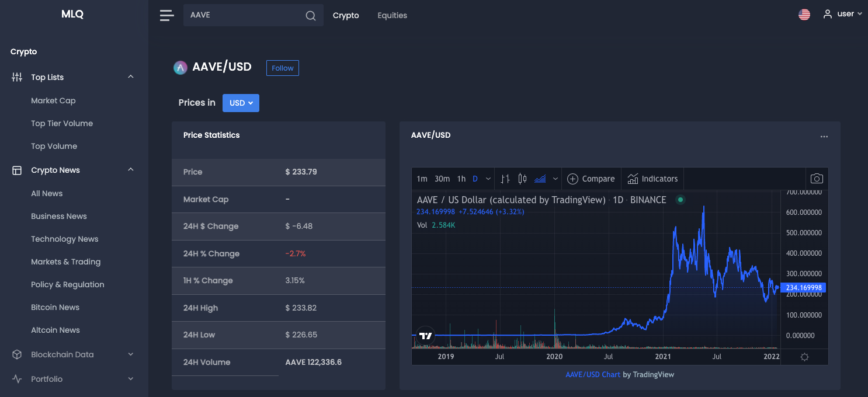Image resolution: width=868 pixels, height=397 pixels.
Task: Select the area chart style icon
Action: (540, 179)
